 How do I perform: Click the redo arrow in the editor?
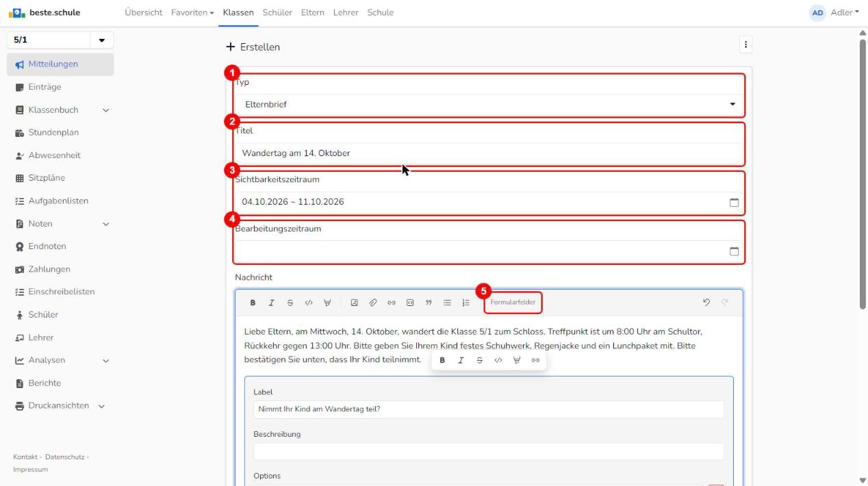coord(726,303)
